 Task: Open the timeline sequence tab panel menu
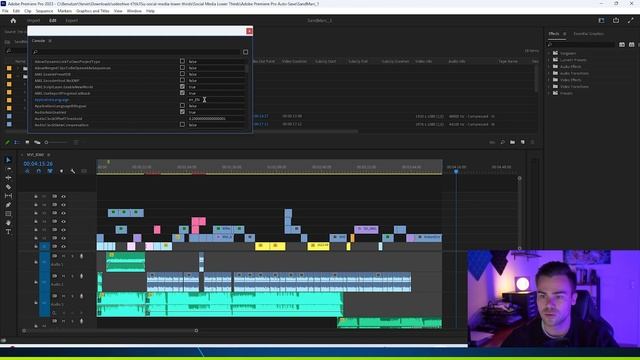(x=49, y=155)
